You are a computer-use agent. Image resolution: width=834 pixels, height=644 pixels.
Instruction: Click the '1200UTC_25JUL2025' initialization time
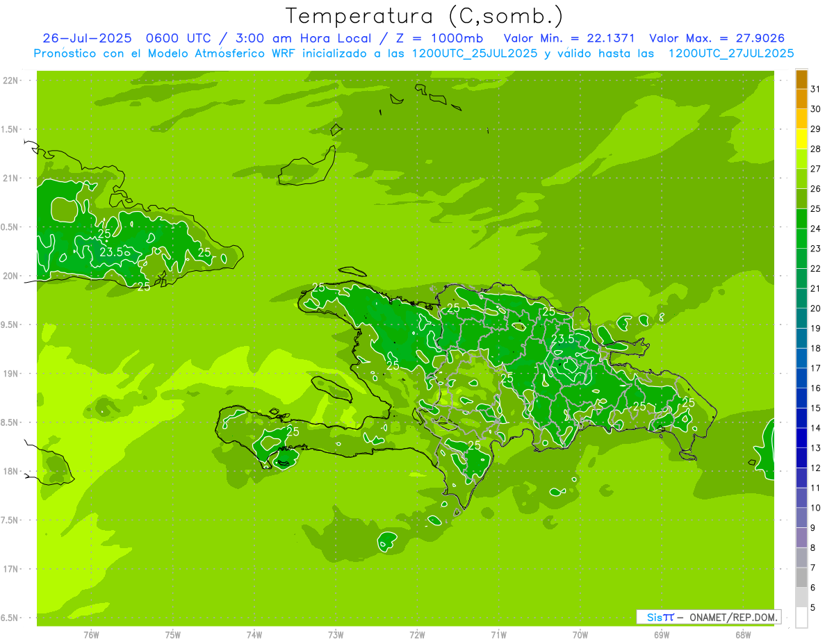coord(475,53)
